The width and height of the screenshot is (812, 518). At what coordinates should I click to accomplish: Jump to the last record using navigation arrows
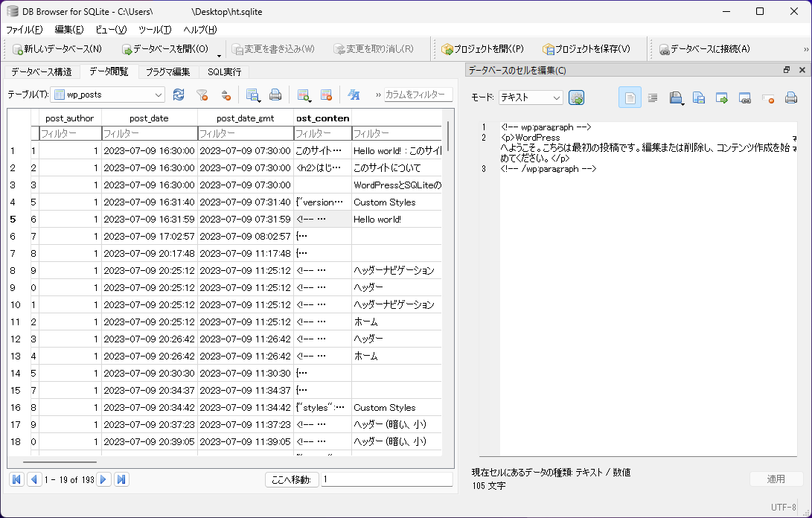(121, 479)
